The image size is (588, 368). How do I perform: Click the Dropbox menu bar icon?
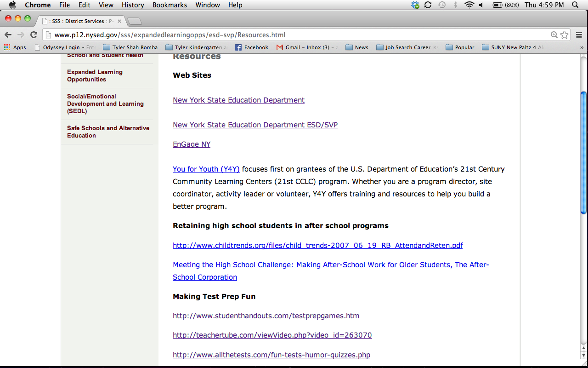tap(415, 5)
